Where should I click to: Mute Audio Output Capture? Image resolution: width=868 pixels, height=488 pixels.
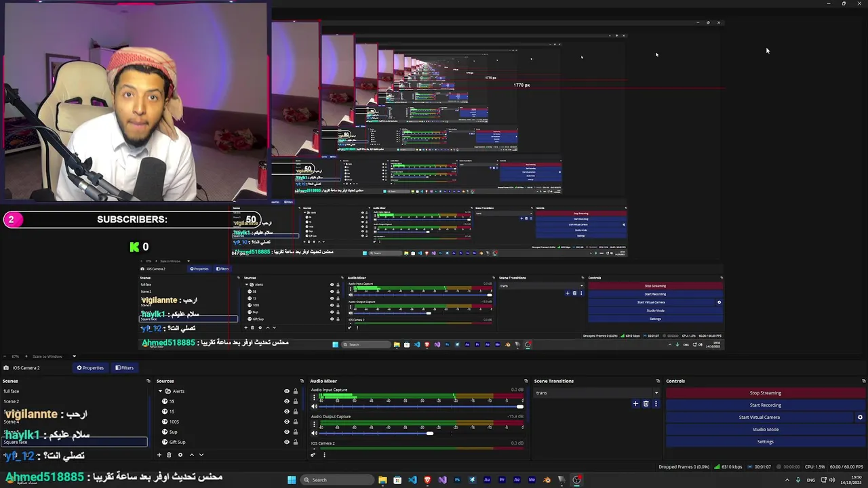click(314, 433)
